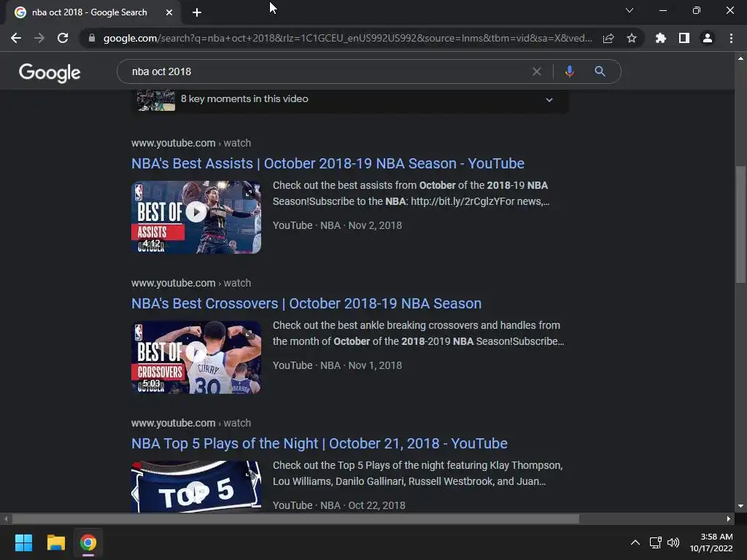This screenshot has height=560, width=747.
Task: Click the forward navigation arrow
Action: pyautogui.click(x=39, y=38)
